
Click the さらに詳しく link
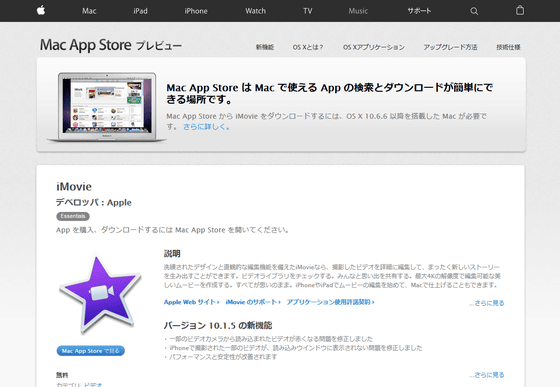[x=206, y=127]
